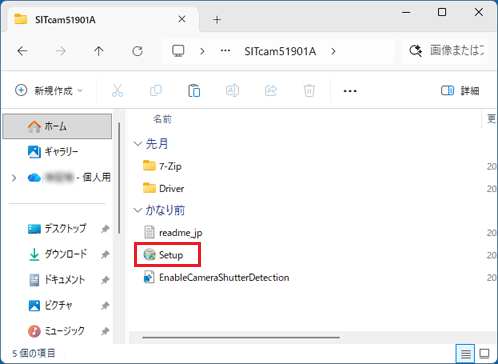498x364 pixels.
Task: Expand the chevron after SITcam51901A breadcrumb
Action: pyautogui.click(x=333, y=51)
